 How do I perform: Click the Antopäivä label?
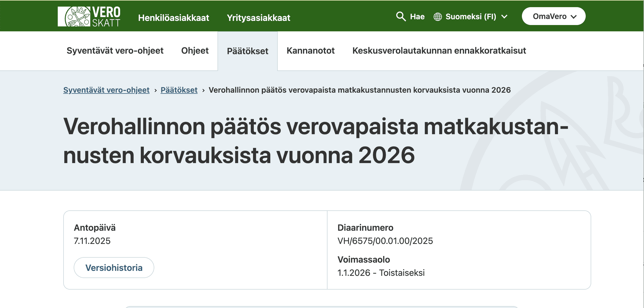[95, 228]
